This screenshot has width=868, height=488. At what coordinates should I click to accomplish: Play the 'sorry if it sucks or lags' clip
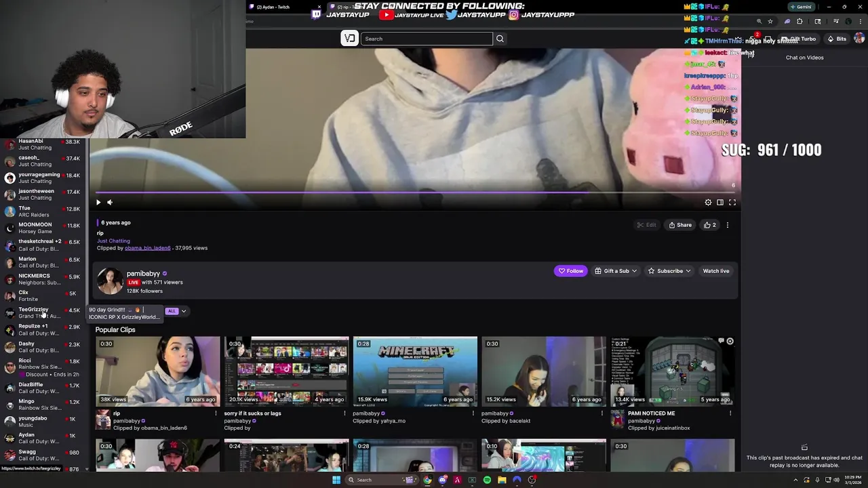(286, 371)
